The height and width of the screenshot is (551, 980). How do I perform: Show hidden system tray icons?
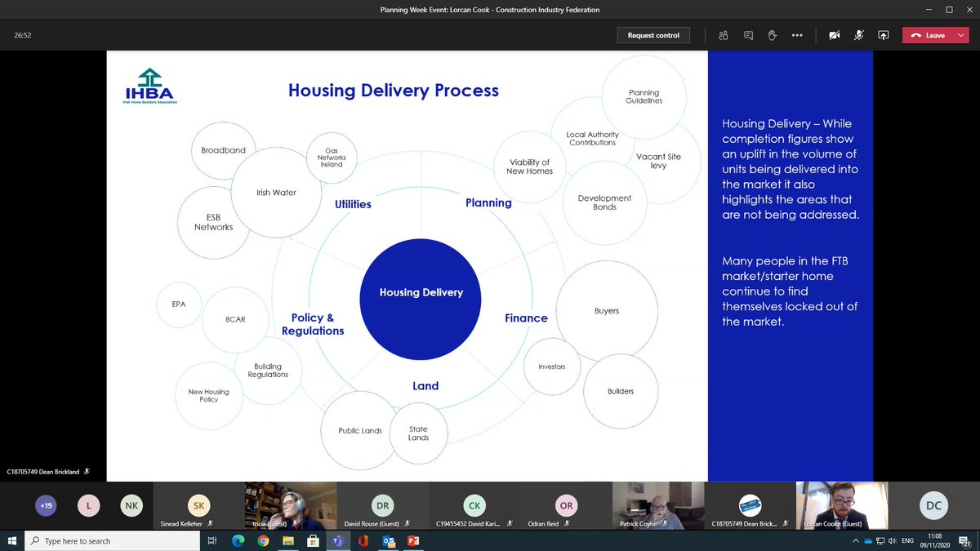tap(856, 540)
